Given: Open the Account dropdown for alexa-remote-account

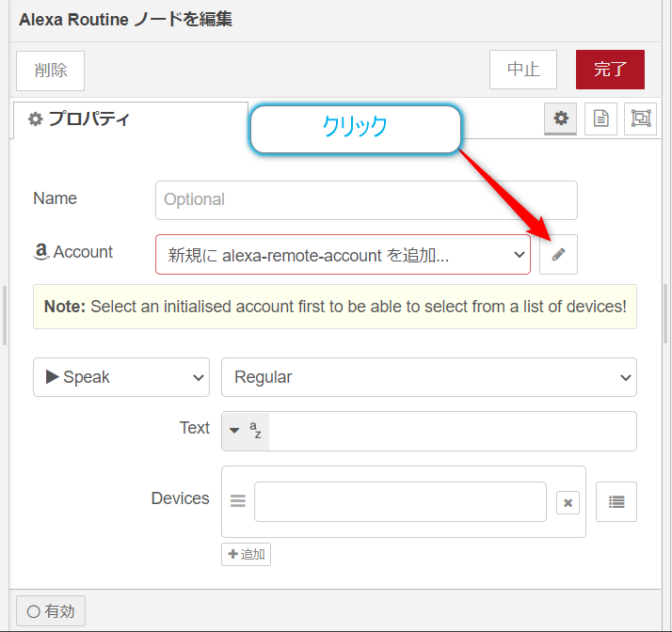Looking at the screenshot, I should 343,254.
